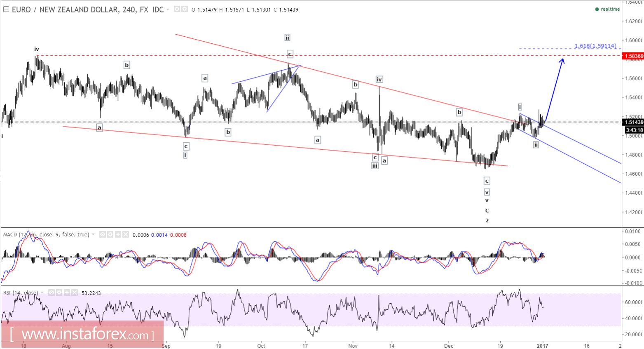This screenshot has width=644, height=349.
Task: Expand the MACD indicator dropdown arrow
Action: (93, 234)
